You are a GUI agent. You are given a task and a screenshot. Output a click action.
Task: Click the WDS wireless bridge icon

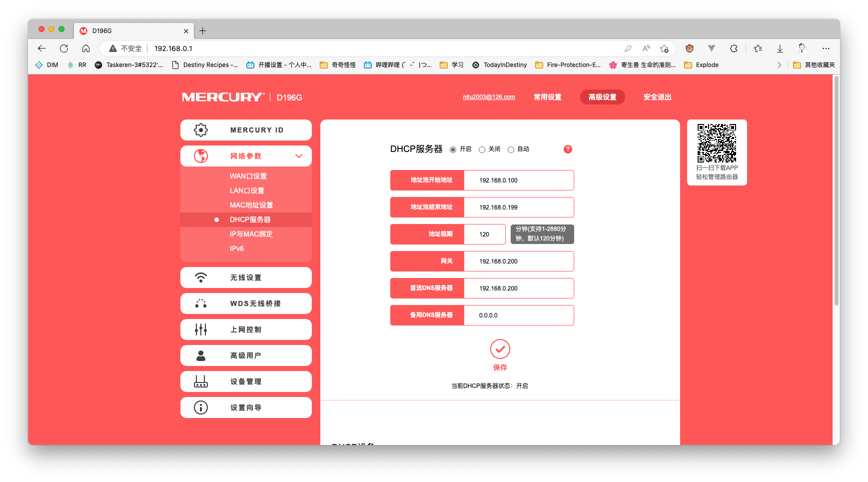[201, 303]
